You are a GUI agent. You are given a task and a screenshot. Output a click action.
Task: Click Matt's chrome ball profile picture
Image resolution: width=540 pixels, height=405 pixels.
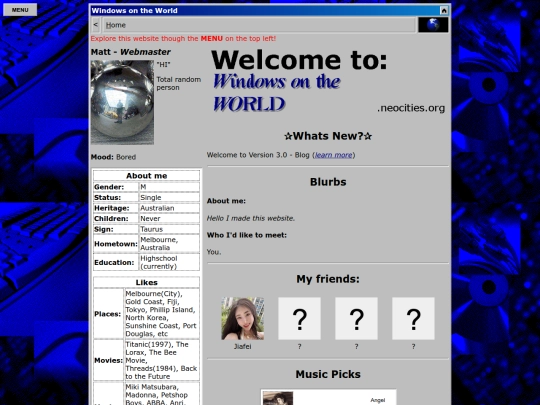122,102
